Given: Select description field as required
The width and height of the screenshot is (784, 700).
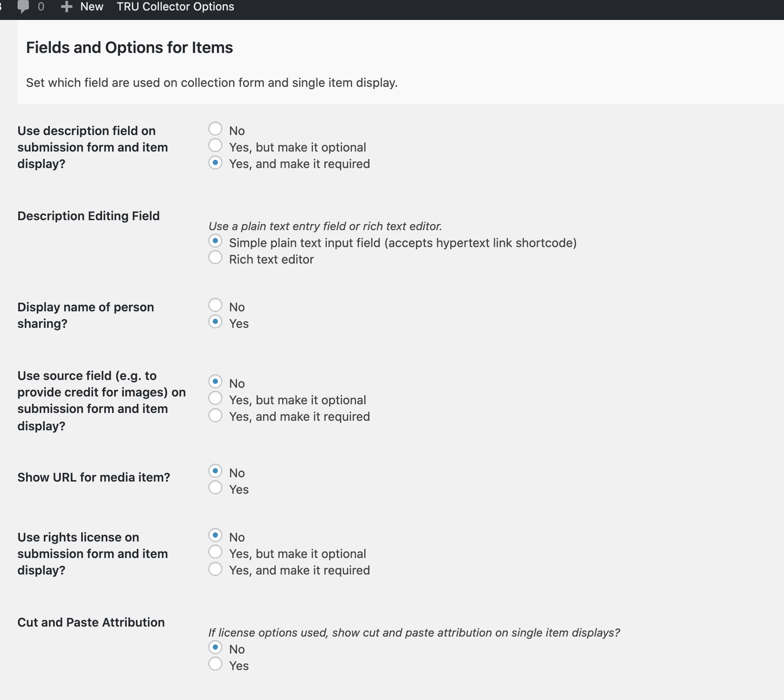Looking at the screenshot, I should pyautogui.click(x=215, y=163).
